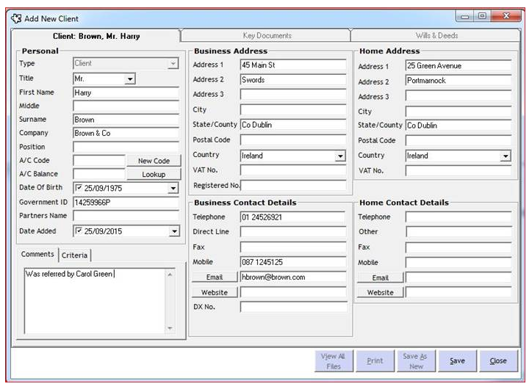
Task: Click in the Middle name field
Action: [126, 106]
